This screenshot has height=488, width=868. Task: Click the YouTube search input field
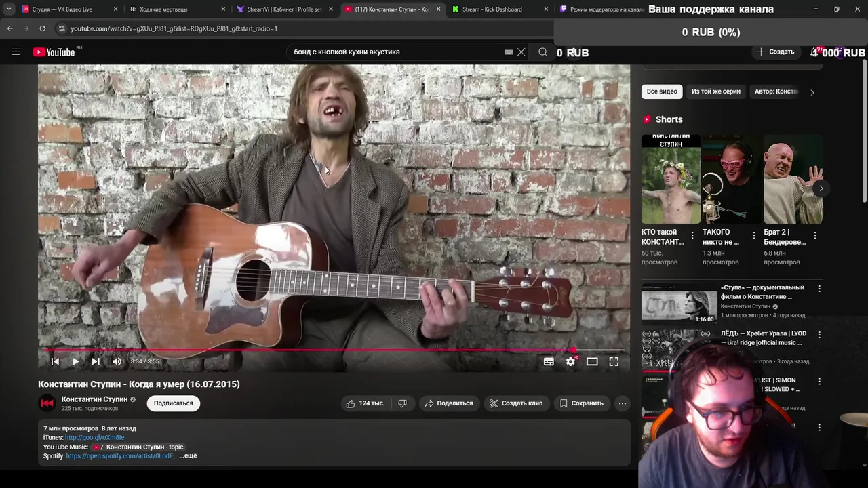pyautogui.click(x=397, y=52)
